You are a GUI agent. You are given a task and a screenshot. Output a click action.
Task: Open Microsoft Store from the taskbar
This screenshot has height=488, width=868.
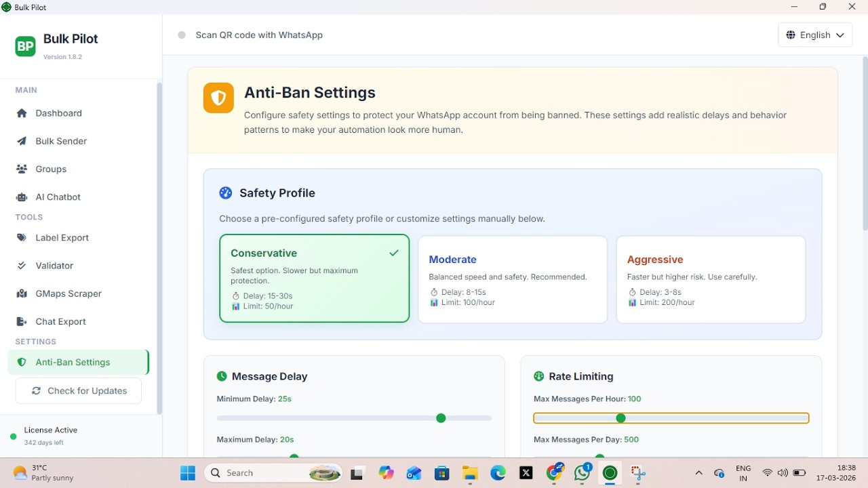coord(442,473)
